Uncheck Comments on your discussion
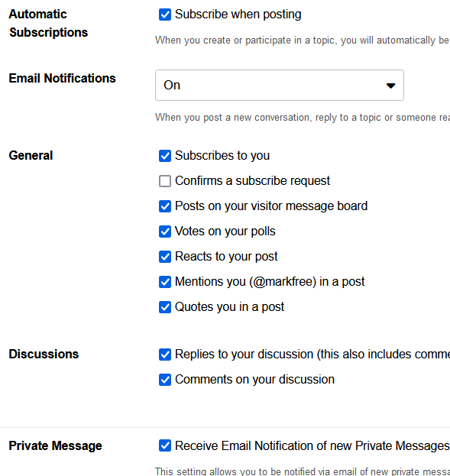The image size is (450, 476). pyautogui.click(x=165, y=380)
